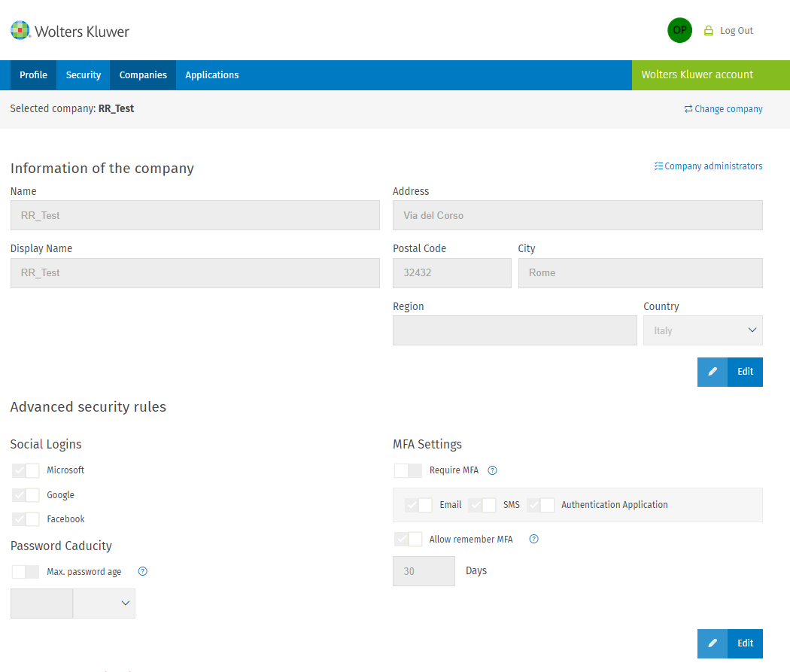Open the Profile tab

33,75
